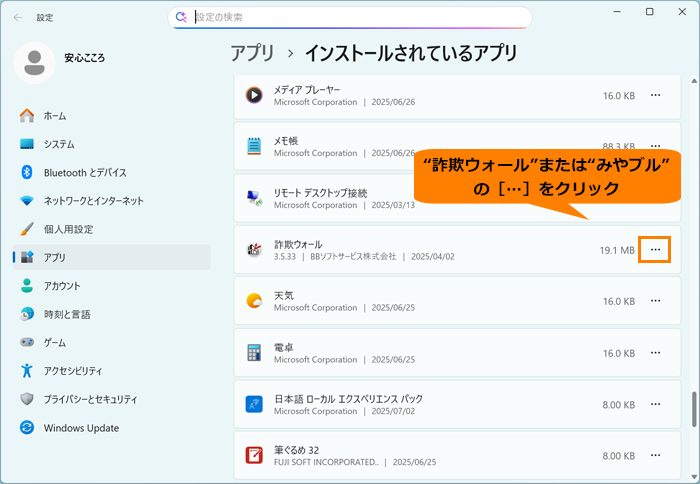This screenshot has width=700, height=484.
Task: Click the メモ帳 app name
Action: (x=286, y=141)
